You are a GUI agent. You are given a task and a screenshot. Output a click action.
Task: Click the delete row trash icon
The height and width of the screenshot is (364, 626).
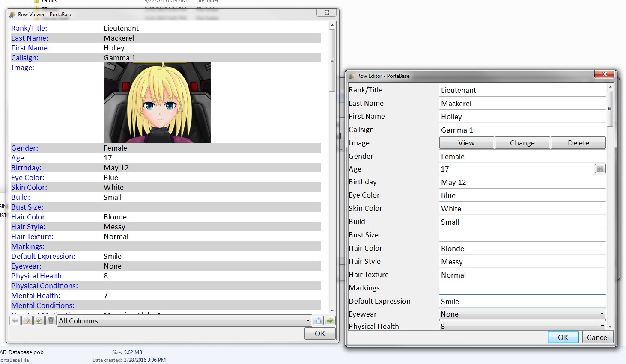[x=51, y=320]
